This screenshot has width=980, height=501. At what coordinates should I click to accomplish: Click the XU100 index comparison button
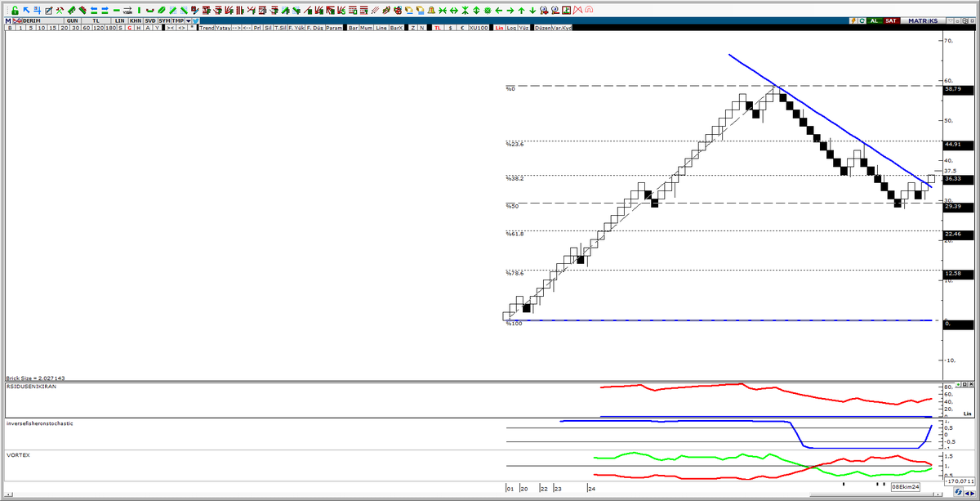479,28
